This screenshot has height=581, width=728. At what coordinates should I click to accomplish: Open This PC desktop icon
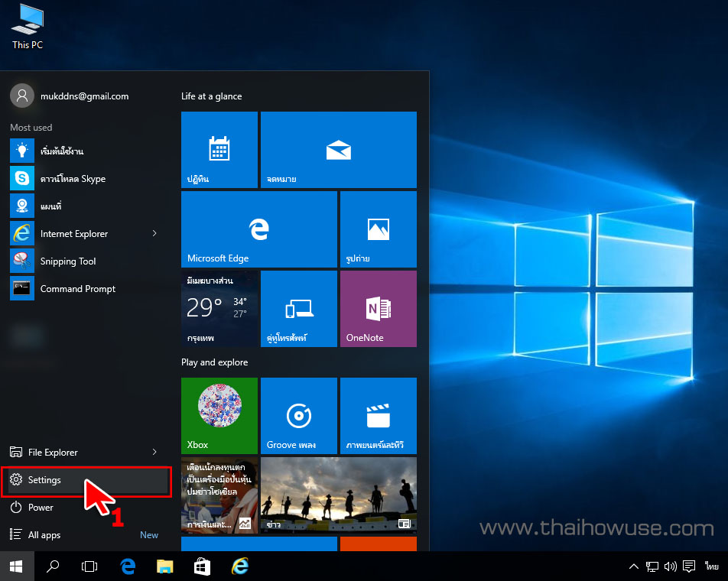pyautogui.click(x=28, y=27)
